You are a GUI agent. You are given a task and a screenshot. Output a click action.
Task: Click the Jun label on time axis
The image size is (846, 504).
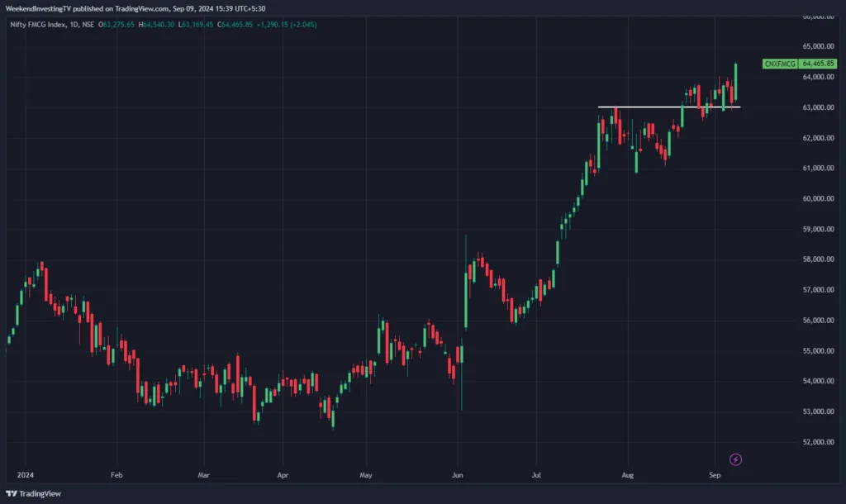pyautogui.click(x=457, y=476)
